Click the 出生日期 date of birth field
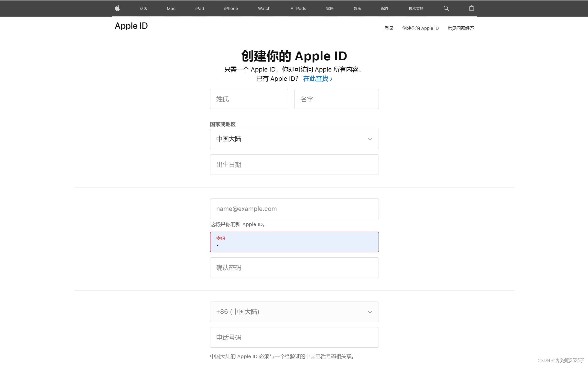The image size is (588, 365). point(294,164)
